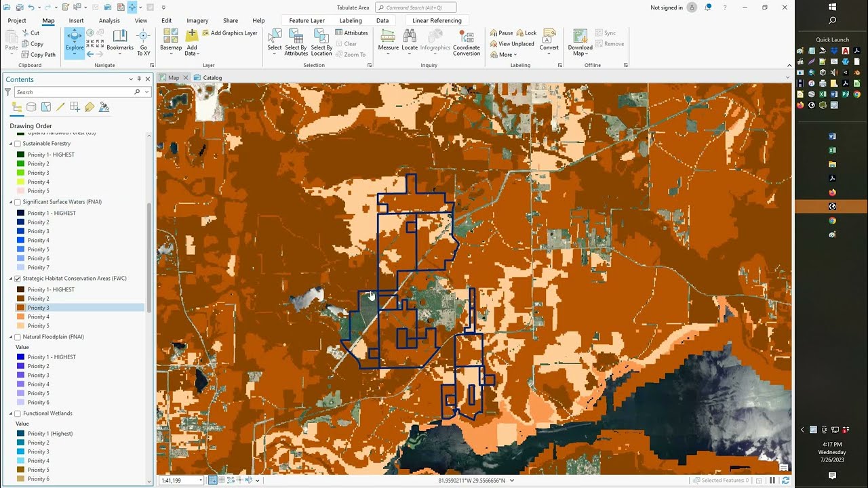Screen dimensions: 868x488
Task: Open the Download Map dropdown
Action: coord(580,42)
